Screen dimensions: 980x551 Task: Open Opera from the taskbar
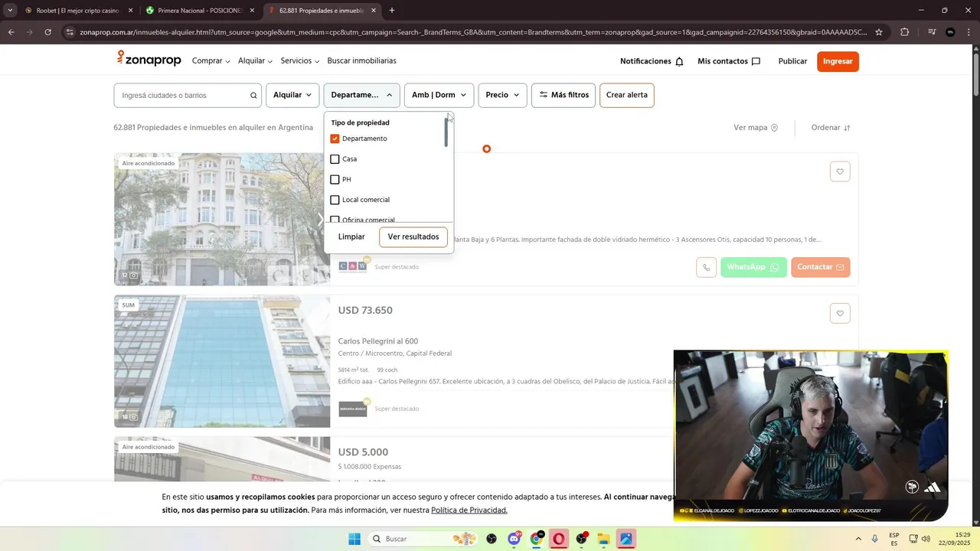pyautogui.click(x=559, y=539)
